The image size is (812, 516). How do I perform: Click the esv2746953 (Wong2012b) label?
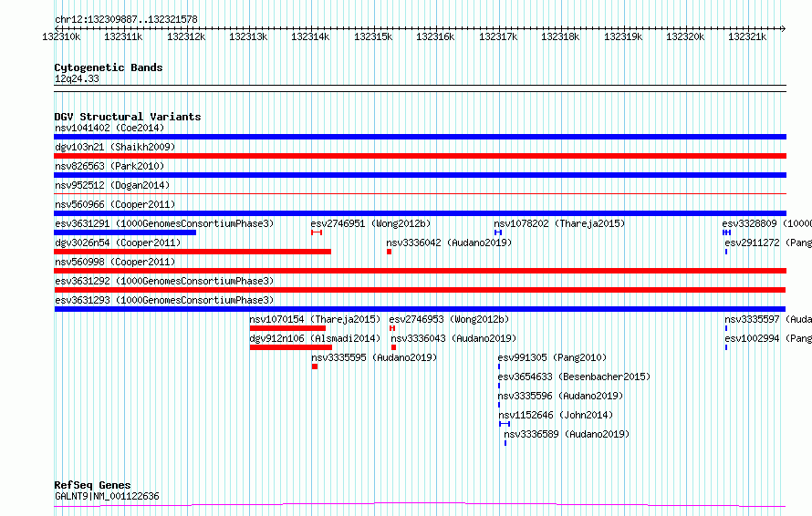[449, 319]
